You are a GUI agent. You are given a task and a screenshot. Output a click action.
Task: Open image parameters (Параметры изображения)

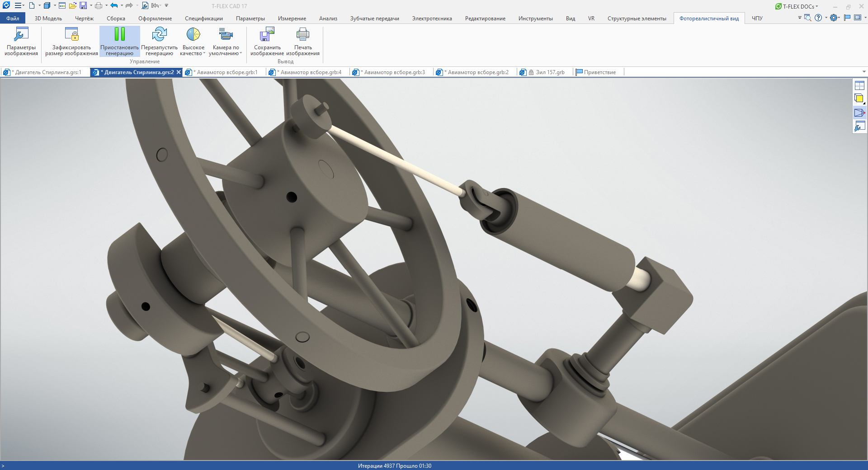point(21,42)
